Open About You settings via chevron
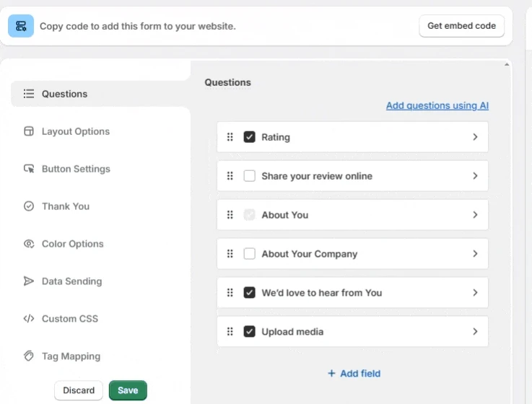 pos(475,215)
